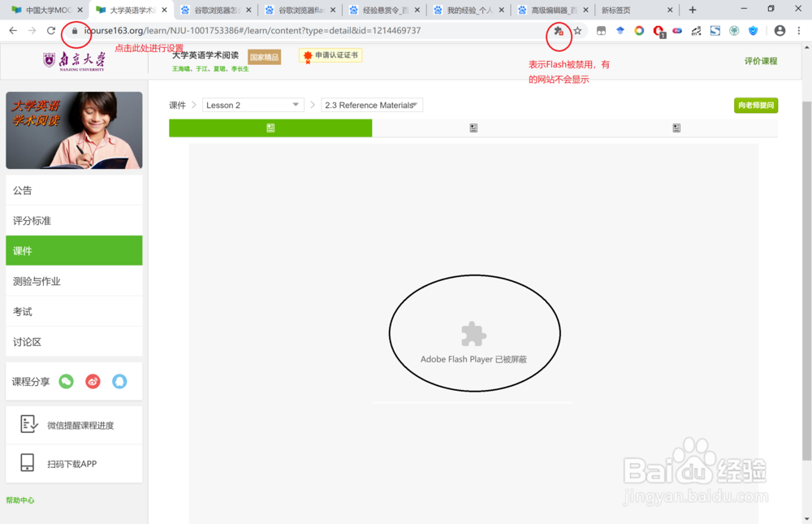Switch to the 中国大学MOOC browser tab
The width and height of the screenshot is (812, 524).
click(46, 10)
